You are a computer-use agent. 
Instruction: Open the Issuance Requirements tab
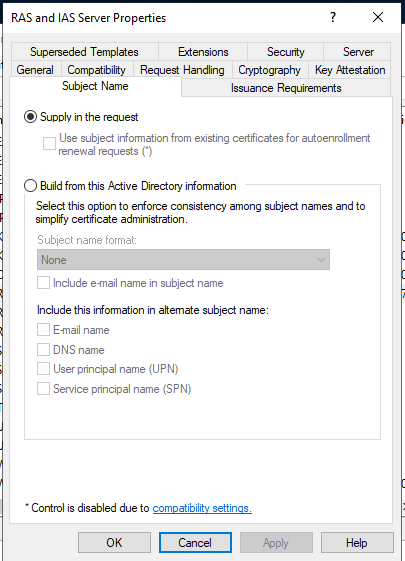click(x=286, y=88)
